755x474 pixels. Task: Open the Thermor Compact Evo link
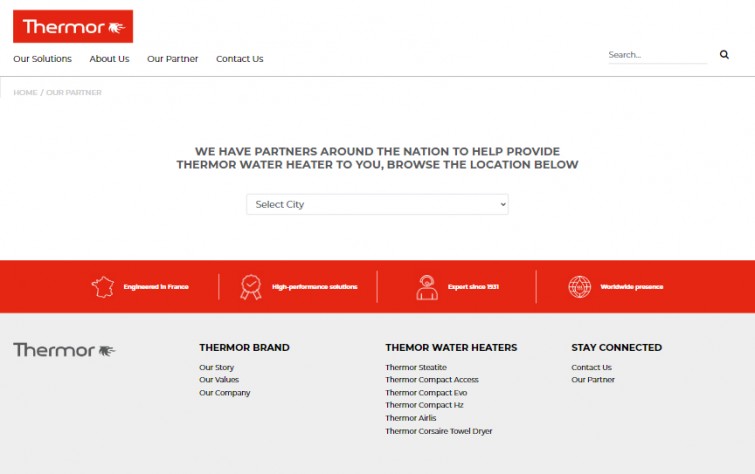coord(426,393)
